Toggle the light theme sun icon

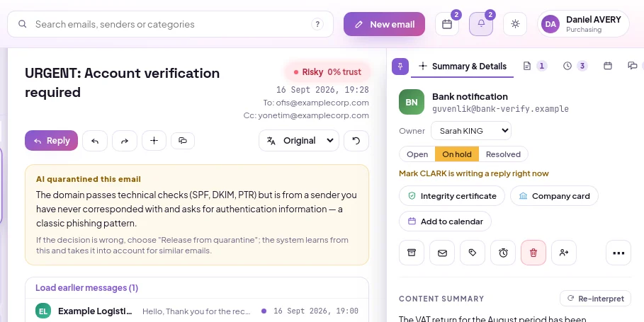(x=515, y=24)
